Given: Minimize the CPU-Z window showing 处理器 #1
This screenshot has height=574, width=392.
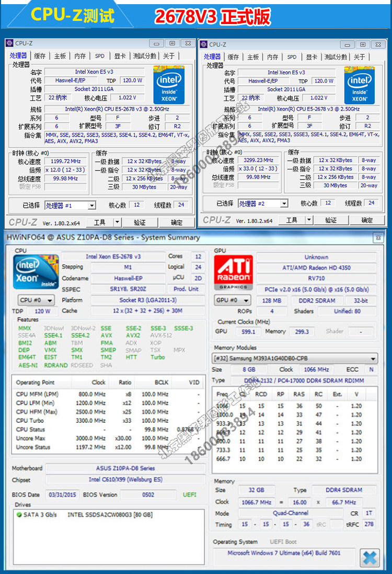Looking at the screenshot, I should click(156, 43).
